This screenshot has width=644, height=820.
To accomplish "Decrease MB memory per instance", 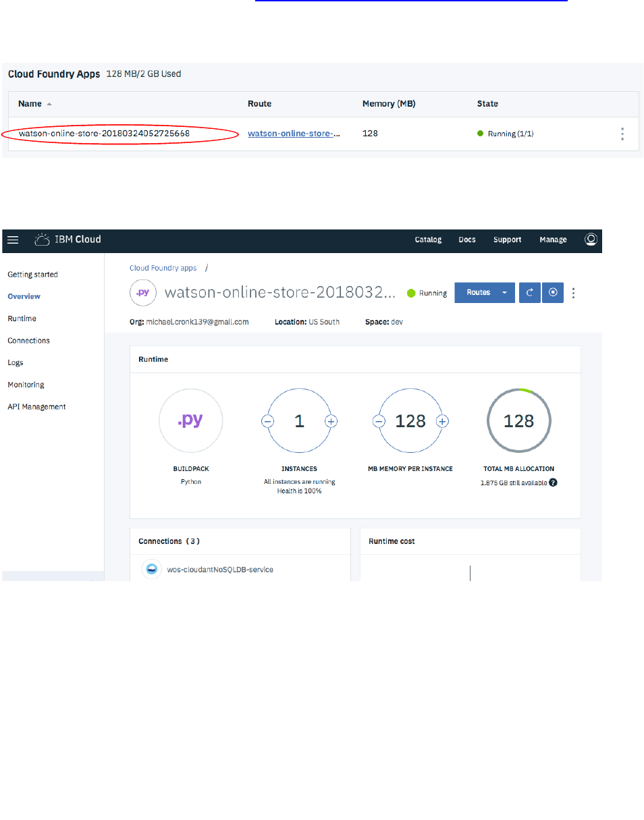I will coord(379,421).
